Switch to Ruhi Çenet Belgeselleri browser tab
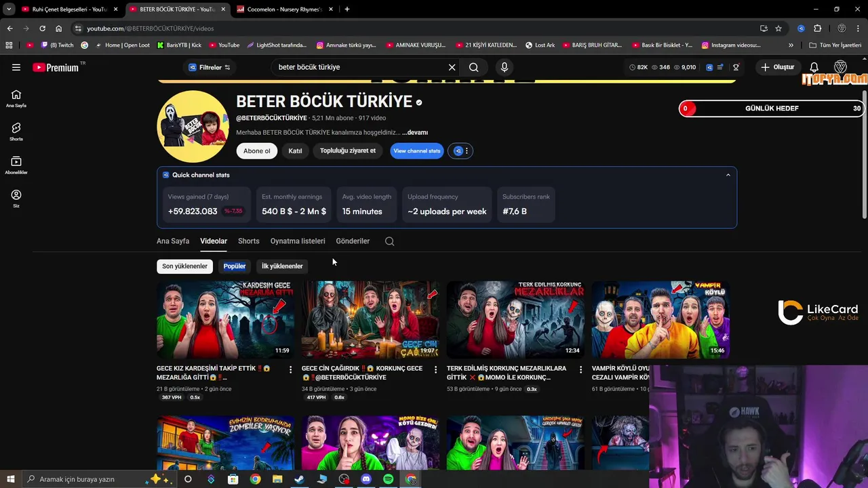This screenshot has height=488, width=868. 68,9
